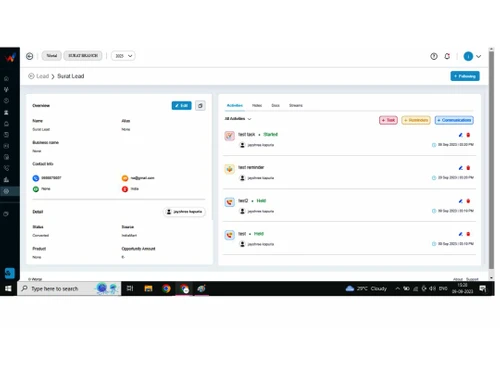Click the blue user avatar

click(x=468, y=56)
